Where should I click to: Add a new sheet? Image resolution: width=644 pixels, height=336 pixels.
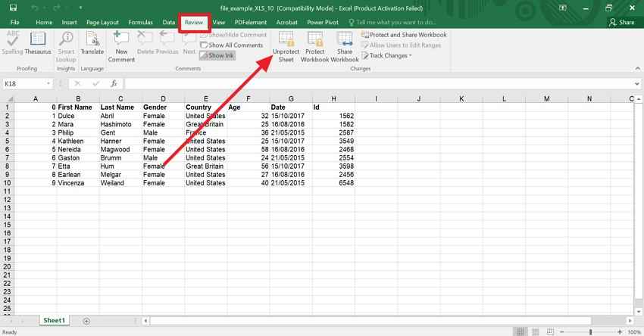[86, 321]
